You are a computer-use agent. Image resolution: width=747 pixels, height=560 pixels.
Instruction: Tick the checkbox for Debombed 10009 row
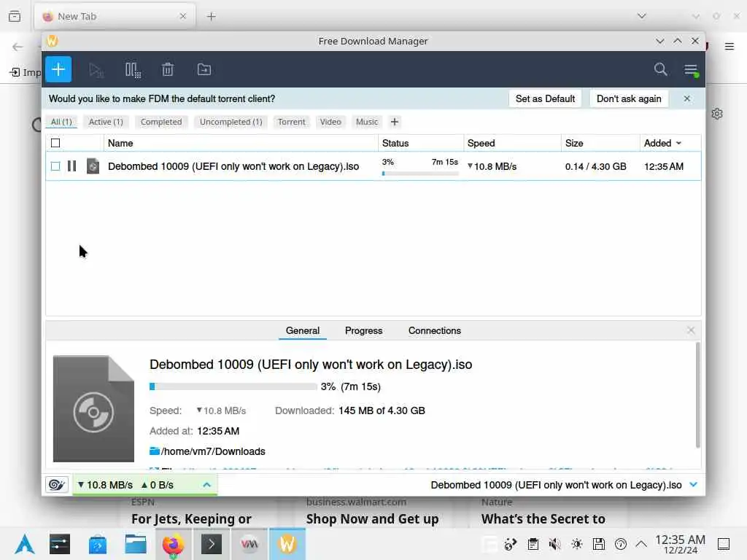[55, 166]
